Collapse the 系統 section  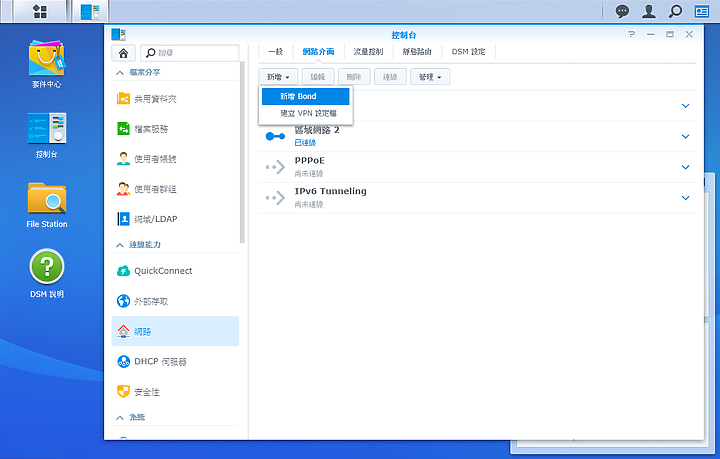point(120,417)
